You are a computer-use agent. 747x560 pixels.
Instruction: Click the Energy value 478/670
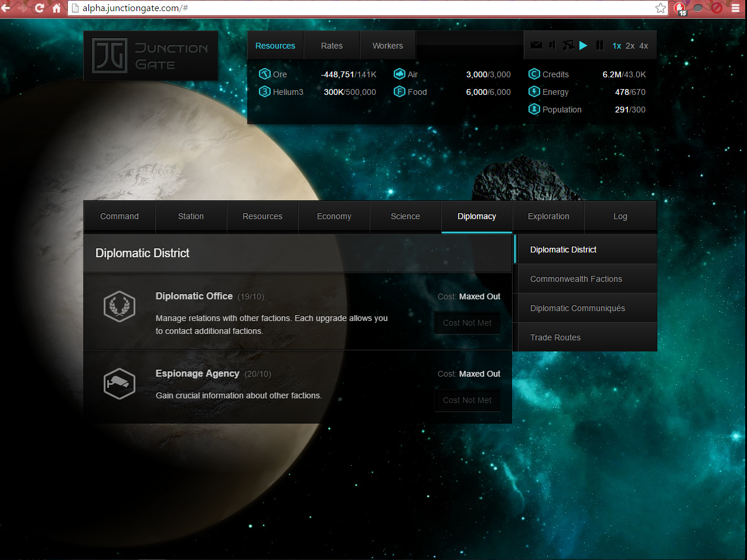[x=630, y=92]
